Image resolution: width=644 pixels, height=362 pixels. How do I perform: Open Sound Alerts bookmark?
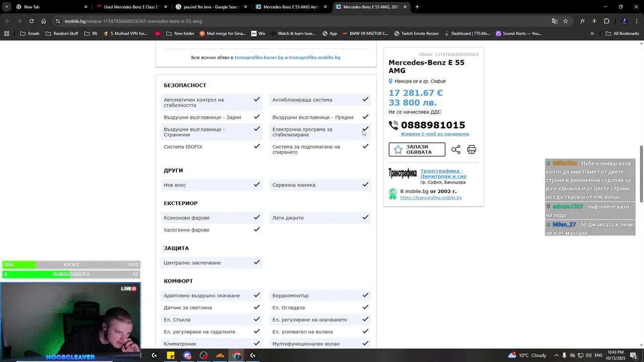(x=518, y=34)
